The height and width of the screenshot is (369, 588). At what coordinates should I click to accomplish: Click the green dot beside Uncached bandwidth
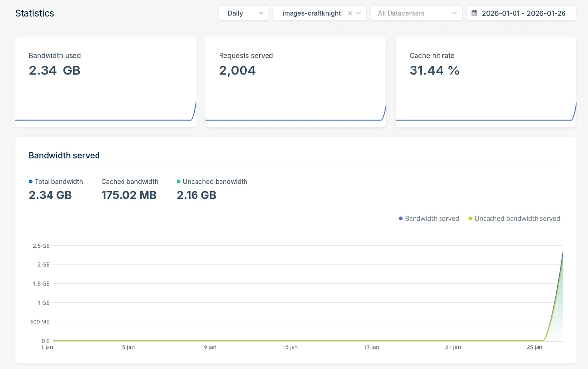click(179, 182)
